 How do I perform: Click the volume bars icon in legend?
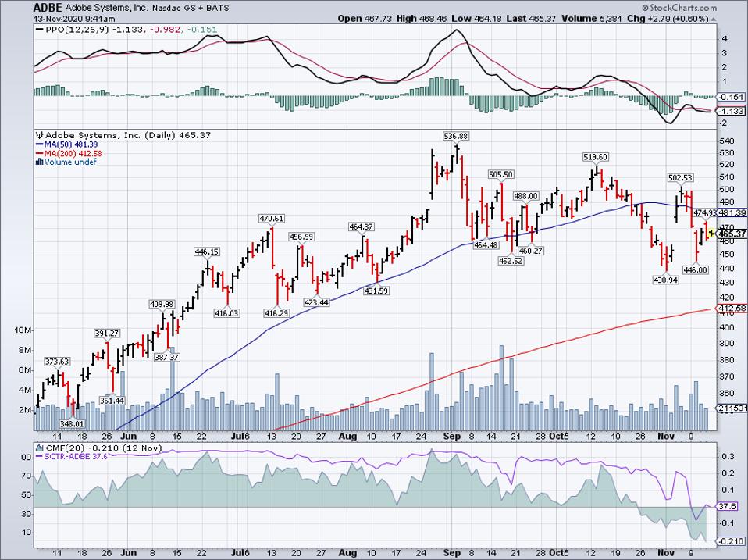40,162
